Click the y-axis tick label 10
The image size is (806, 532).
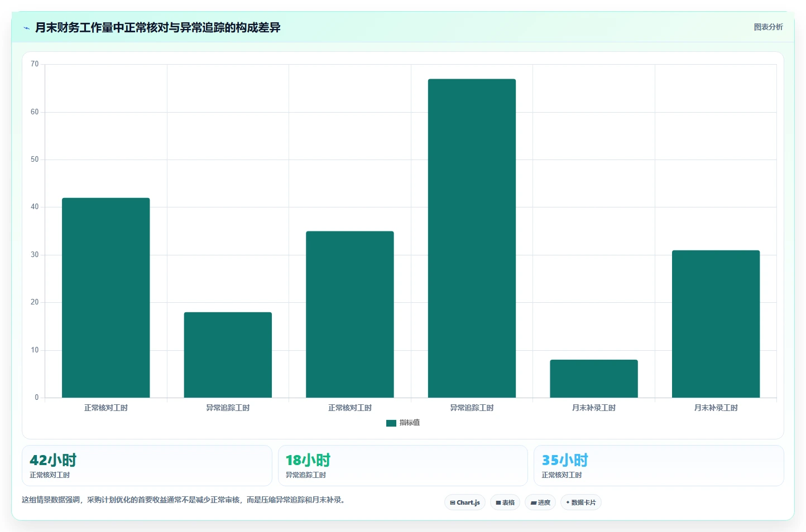click(x=35, y=350)
